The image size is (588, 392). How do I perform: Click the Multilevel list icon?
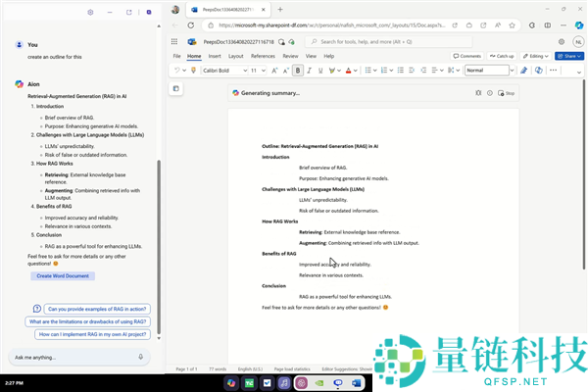pos(401,71)
